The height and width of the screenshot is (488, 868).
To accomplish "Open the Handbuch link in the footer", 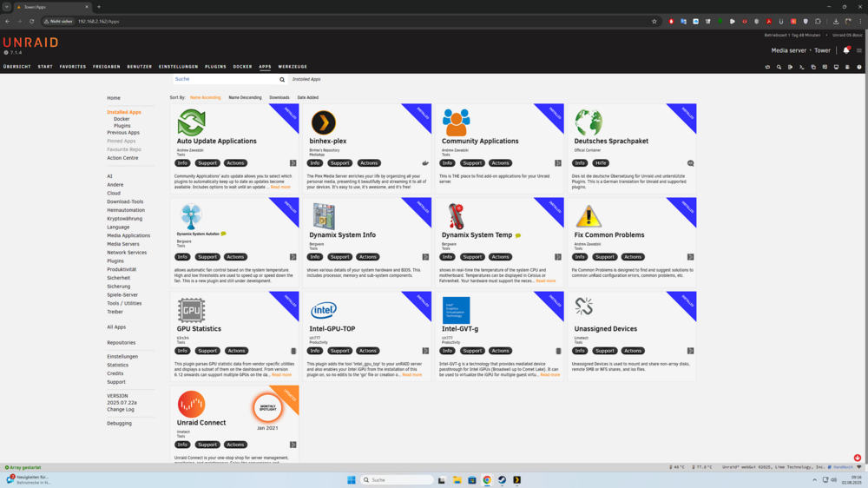I will tap(843, 467).
